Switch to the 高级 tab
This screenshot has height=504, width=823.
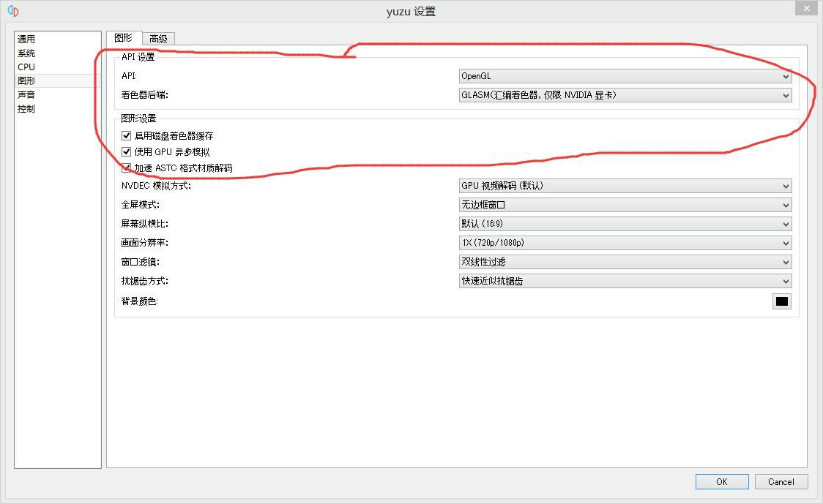point(158,39)
